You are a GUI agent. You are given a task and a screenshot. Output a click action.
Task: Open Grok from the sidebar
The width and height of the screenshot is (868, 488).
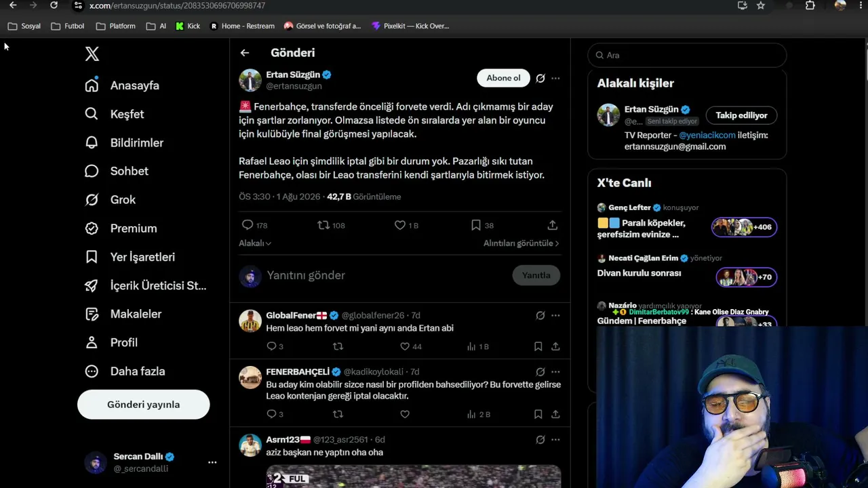[110, 199]
